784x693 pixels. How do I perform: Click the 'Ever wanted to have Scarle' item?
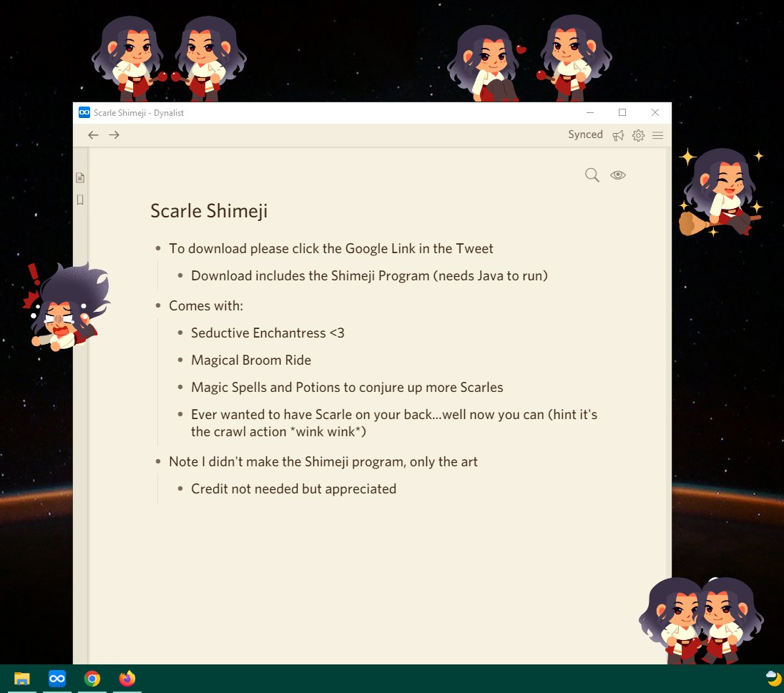point(394,423)
